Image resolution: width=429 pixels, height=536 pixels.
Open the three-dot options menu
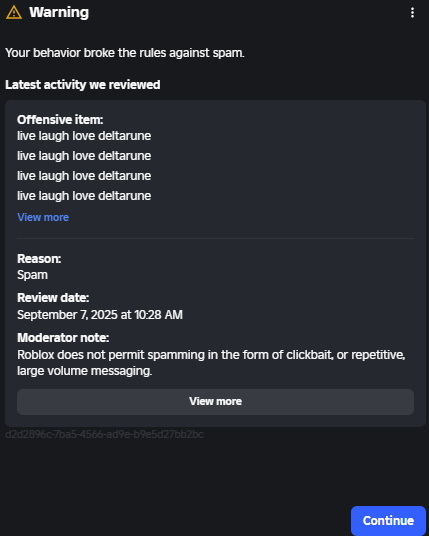pos(412,13)
